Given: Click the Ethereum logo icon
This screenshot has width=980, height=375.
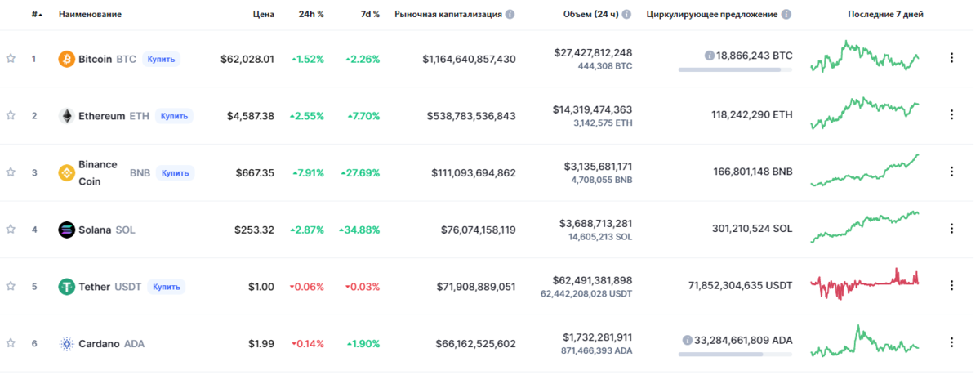Looking at the screenshot, I should 66,116.
